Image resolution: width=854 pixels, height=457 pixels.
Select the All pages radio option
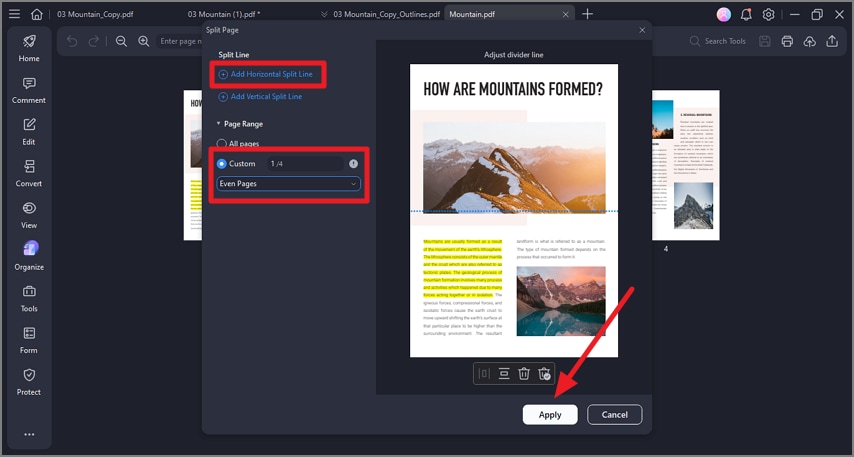coord(222,144)
